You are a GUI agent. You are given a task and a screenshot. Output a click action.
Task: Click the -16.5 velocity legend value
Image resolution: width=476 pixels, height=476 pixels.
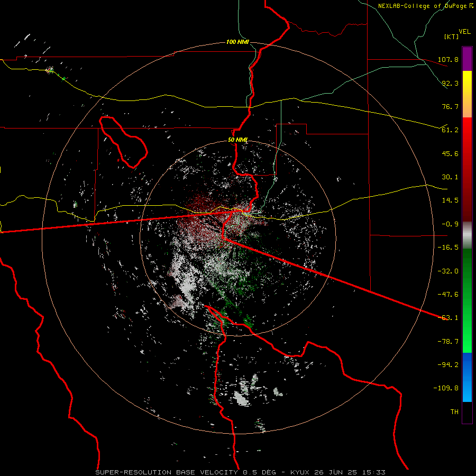(448, 248)
